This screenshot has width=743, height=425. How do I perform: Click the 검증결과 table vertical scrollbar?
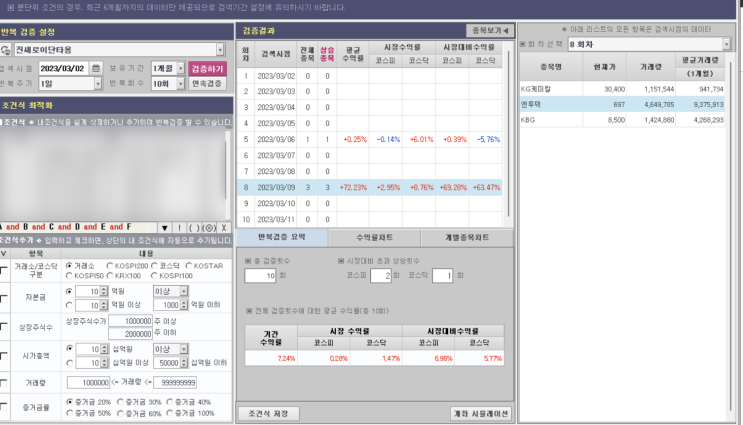pos(509,133)
